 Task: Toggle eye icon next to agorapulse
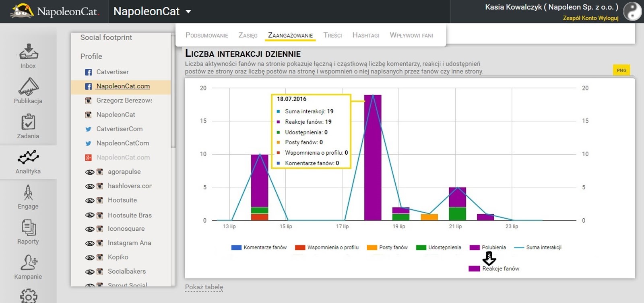[x=90, y=172]
